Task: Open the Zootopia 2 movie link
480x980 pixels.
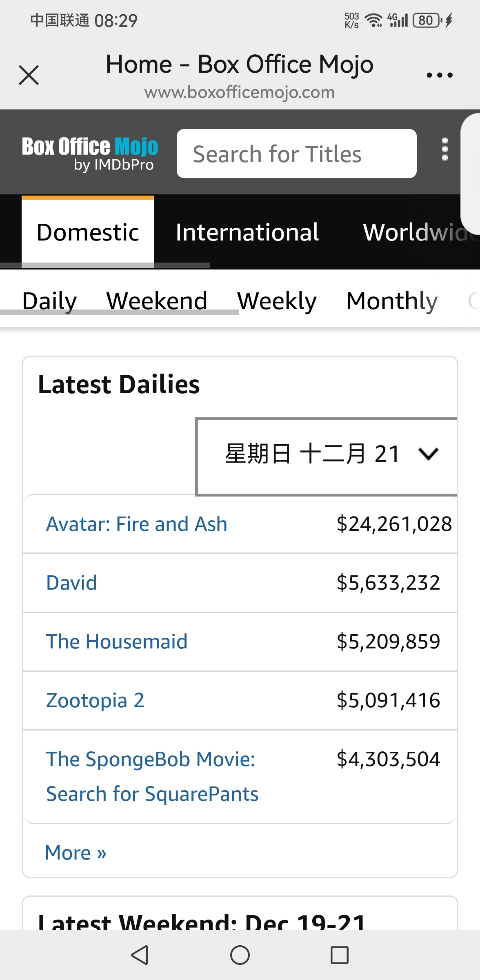Action: tap(95, 700)
